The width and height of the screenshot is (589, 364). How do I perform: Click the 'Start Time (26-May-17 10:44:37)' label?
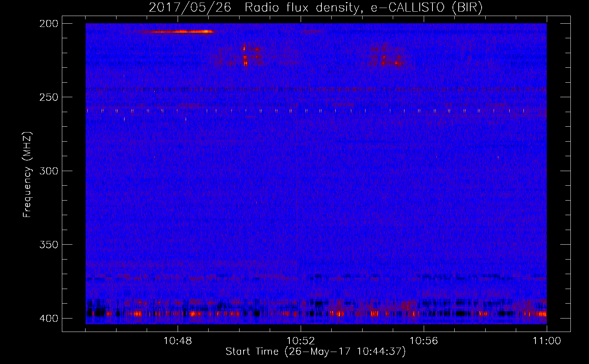pos(316,352)
